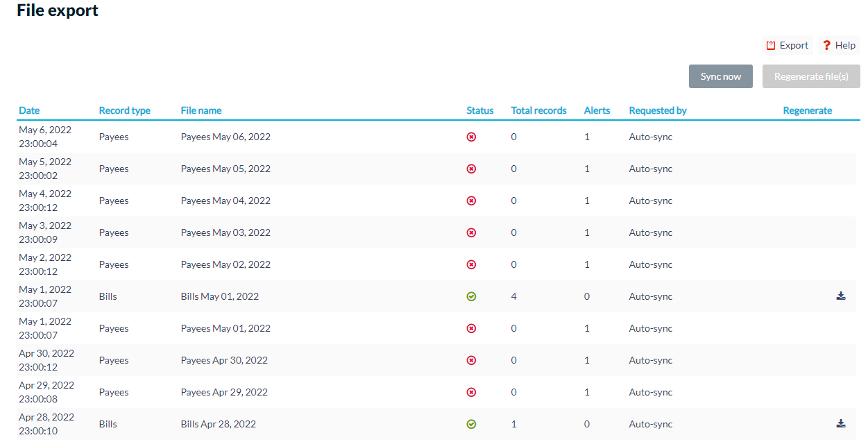Click failed status icon for Payees Apr 30
Screen dimensions: 868x442
tap(471, 360)
